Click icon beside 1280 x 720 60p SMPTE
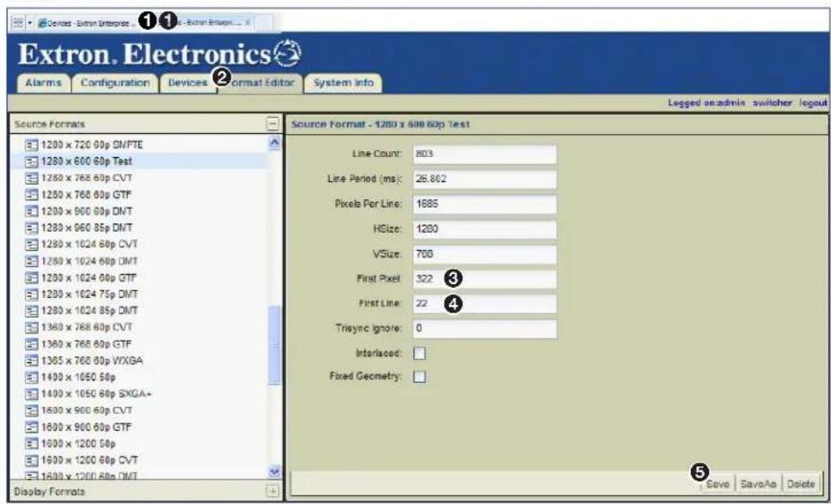Screen dimensions: 831x504 [32, 144]
